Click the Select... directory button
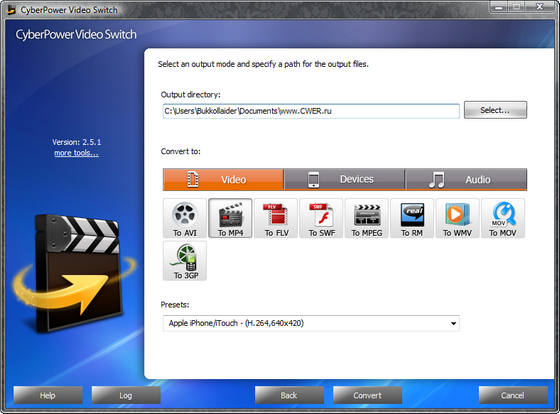560x414 pixels. 495,110
